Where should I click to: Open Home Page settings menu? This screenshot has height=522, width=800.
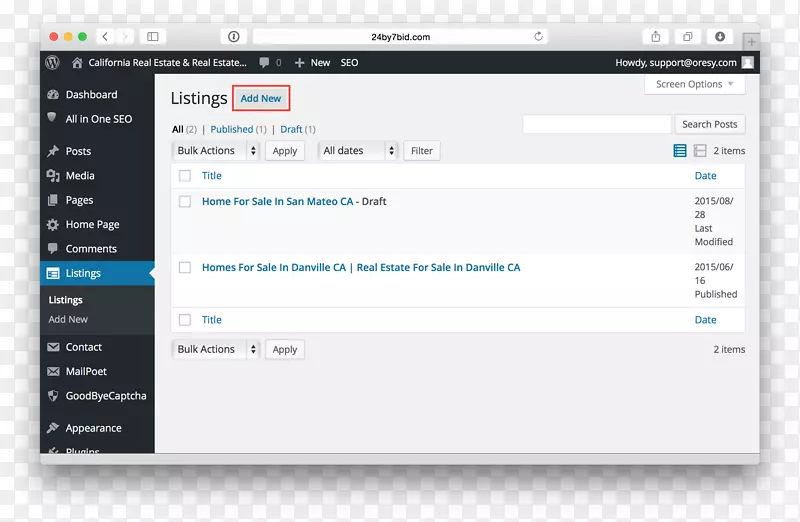(x=97, y=225)
